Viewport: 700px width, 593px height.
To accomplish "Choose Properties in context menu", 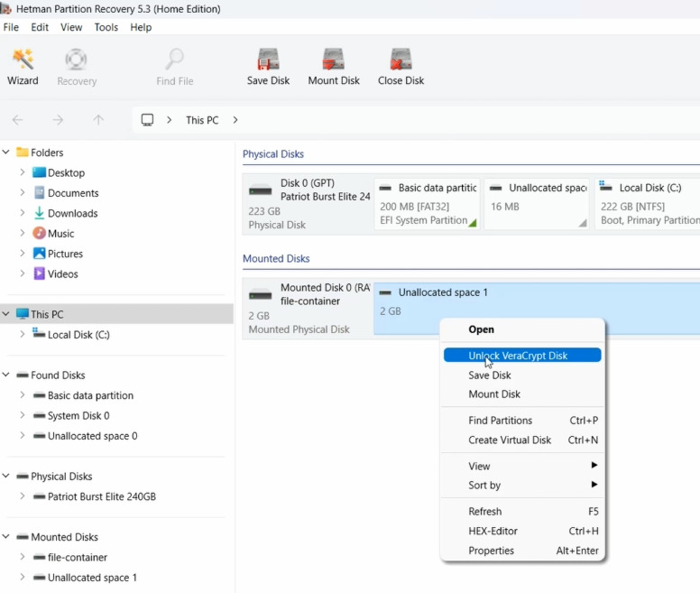I will click(522, 551).
